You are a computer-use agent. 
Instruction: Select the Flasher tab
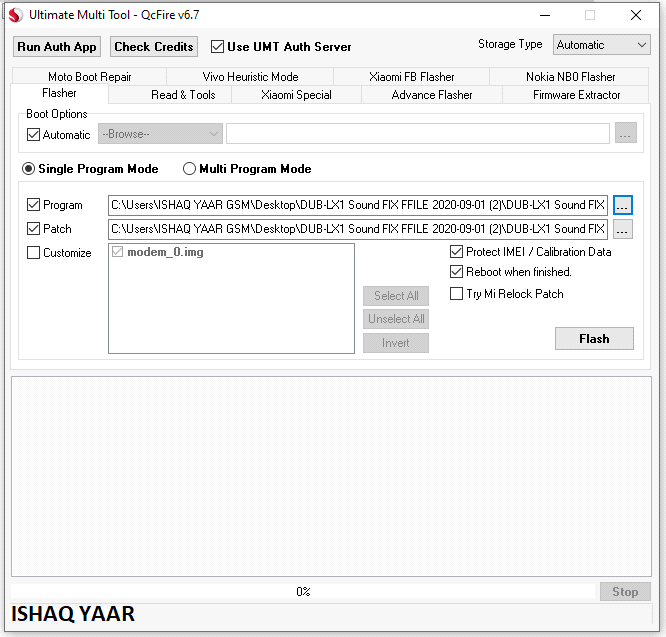(x=59, y=93)
